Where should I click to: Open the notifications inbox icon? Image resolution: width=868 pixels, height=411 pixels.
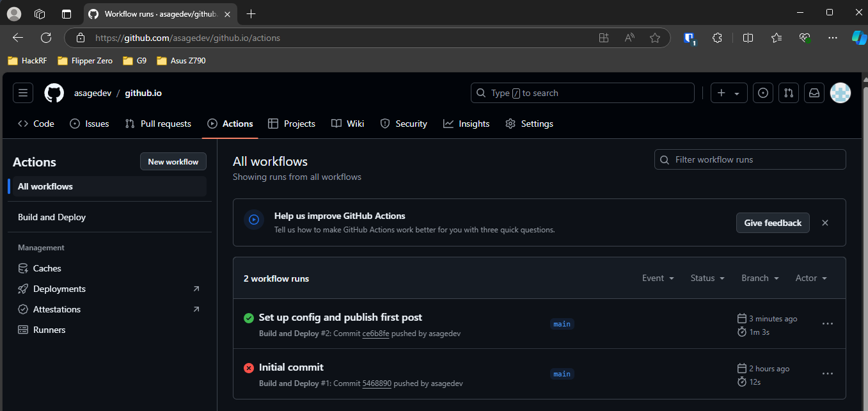(814, 93)
